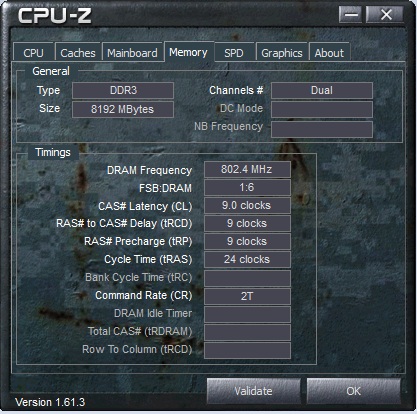Minimize the CPU-Z window
This screenshot has height=414, width=417.
(x=351, y=15)
